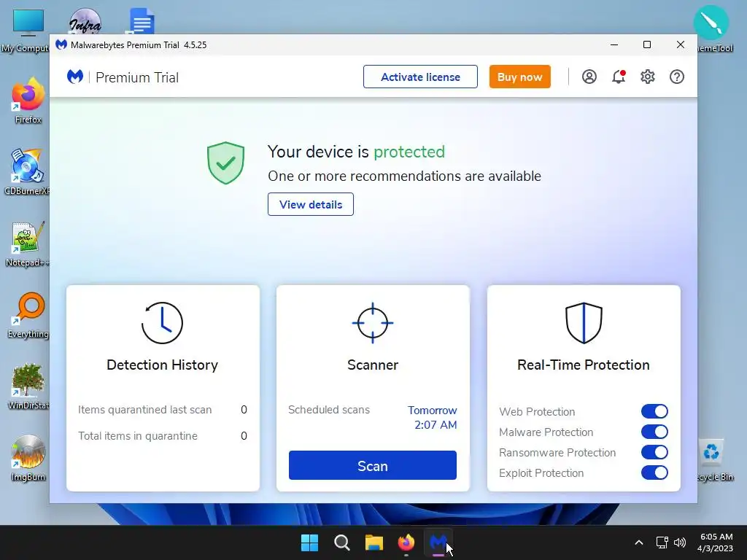Open the volume control in system tray
The width and height of the screenshot is (747, 560).
coord(680,542)
